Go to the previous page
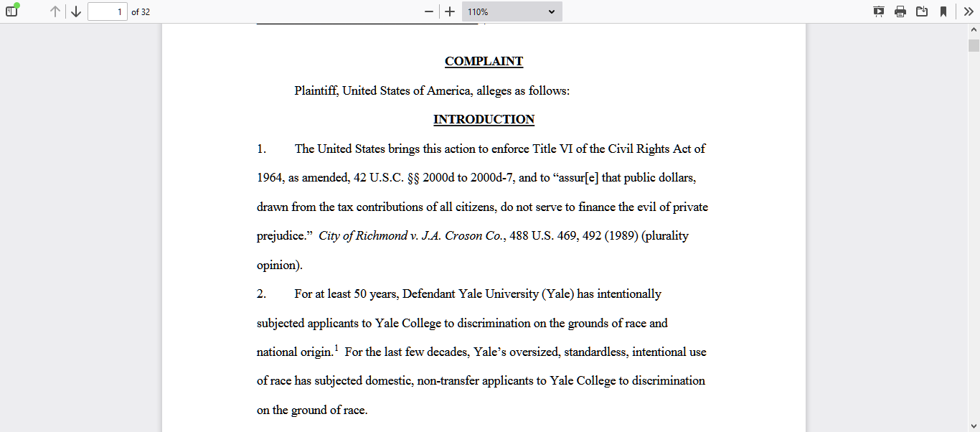 tap(55, 11)
